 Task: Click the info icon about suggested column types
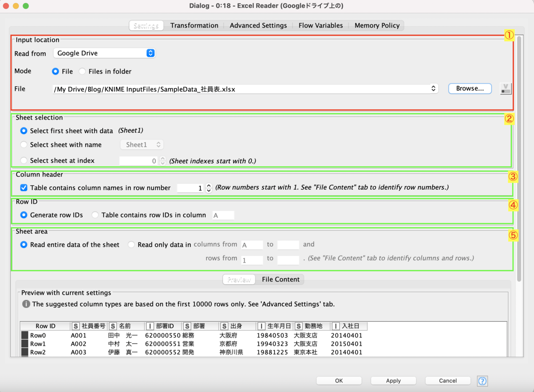26,304
